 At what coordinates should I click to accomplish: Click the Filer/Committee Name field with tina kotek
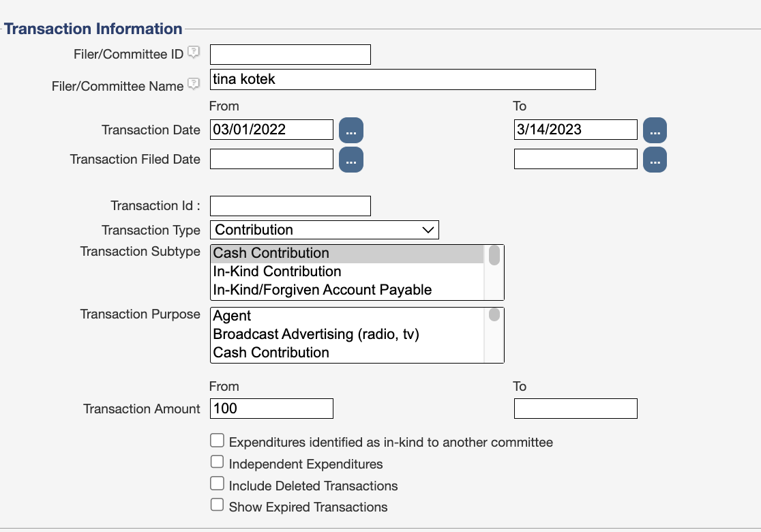coord(403,80)
